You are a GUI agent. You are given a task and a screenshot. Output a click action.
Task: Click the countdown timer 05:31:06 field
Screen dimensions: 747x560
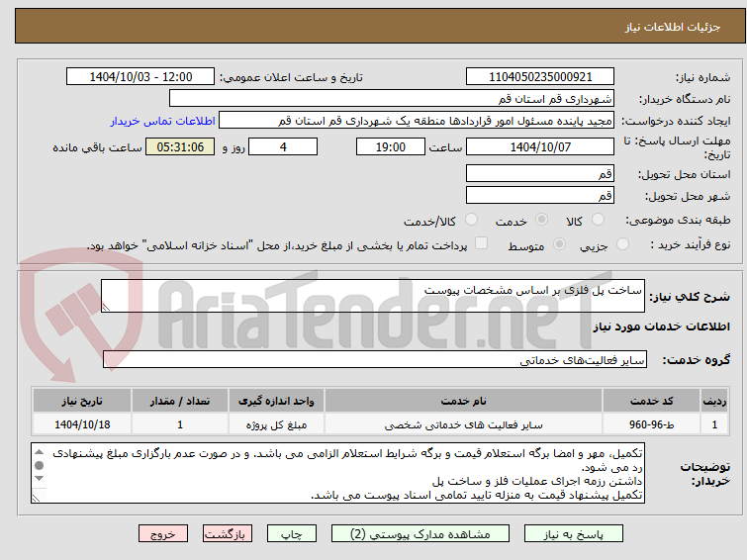point(180,146)
